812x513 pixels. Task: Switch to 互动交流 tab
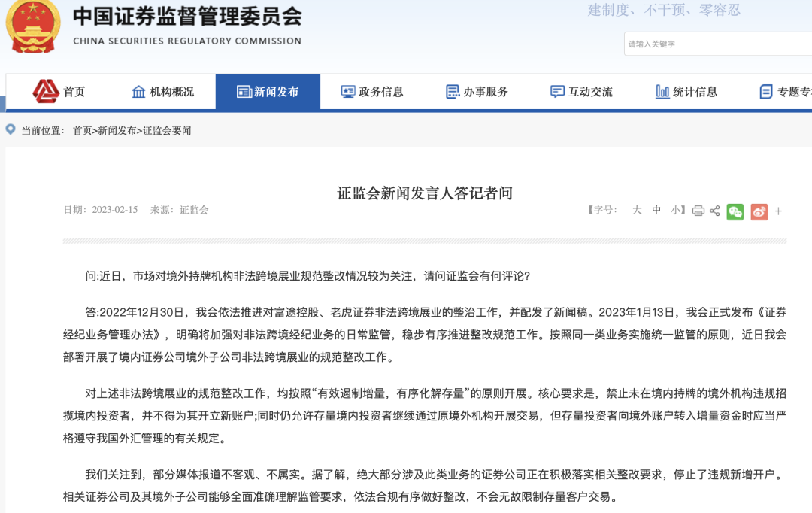(x=581, y=92)
